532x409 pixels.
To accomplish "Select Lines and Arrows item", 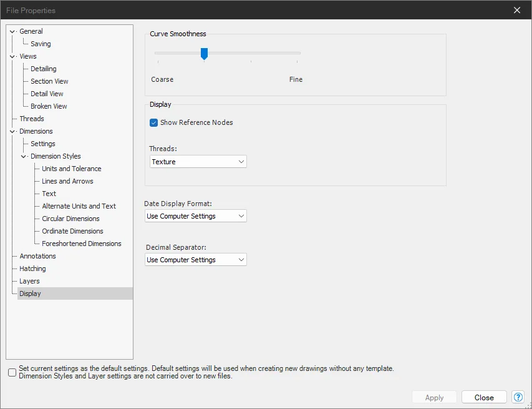I will click(67, 181).
